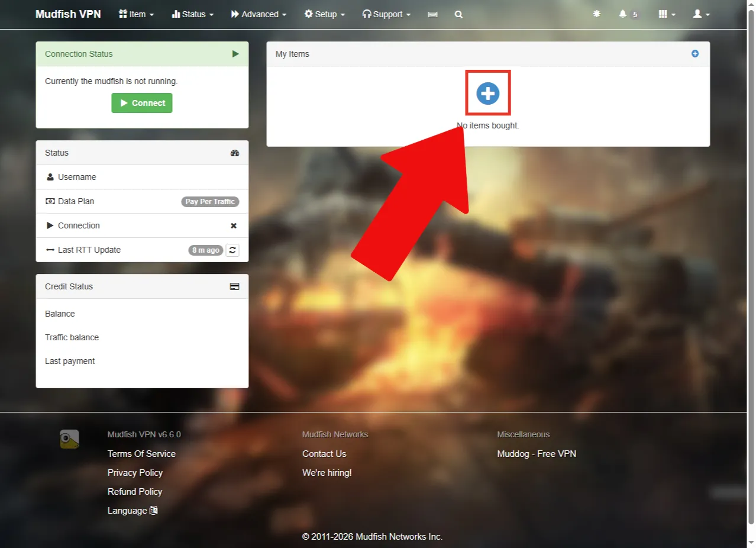756x548 pixels.
Task: Click the Username row in Status
Action: click(x=142, y=177)
